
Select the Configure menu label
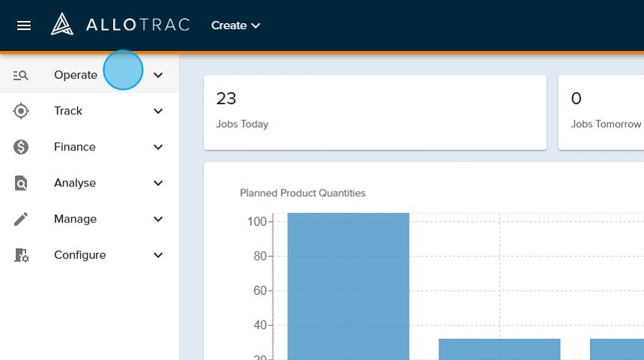79,255
